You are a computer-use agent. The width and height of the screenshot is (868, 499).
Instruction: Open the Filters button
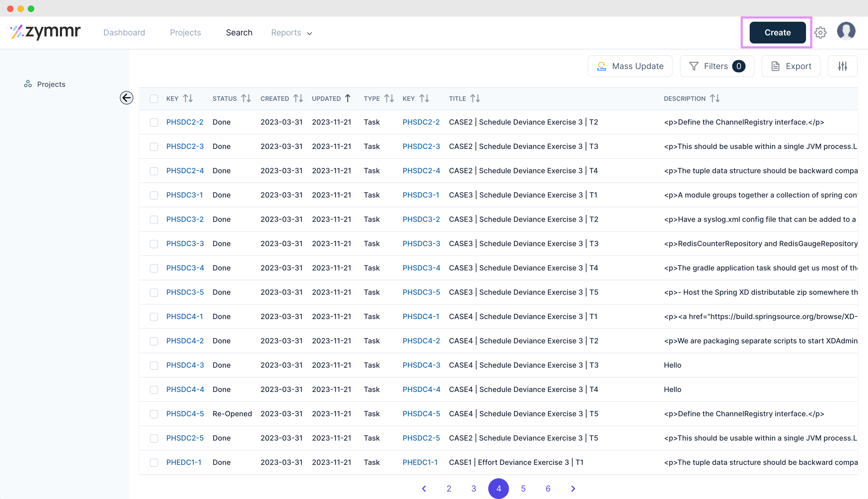717,66
